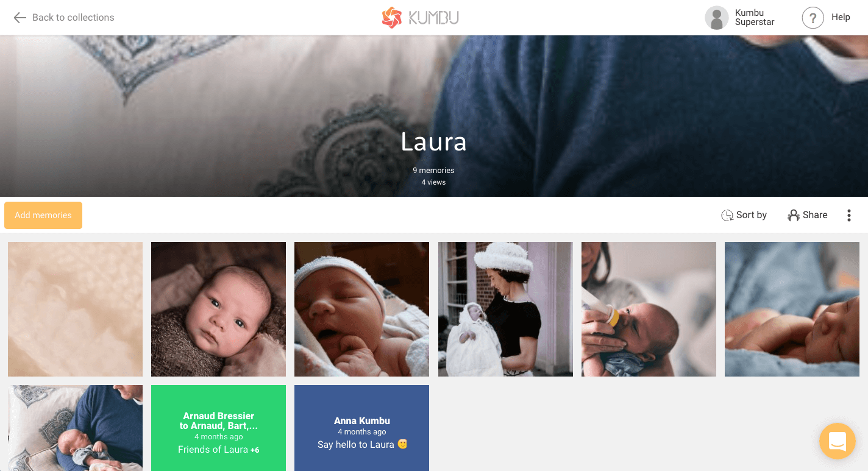Screen dimensions: 868x471
Task: Click the Sort by clock icon
Action: (727, 215)
